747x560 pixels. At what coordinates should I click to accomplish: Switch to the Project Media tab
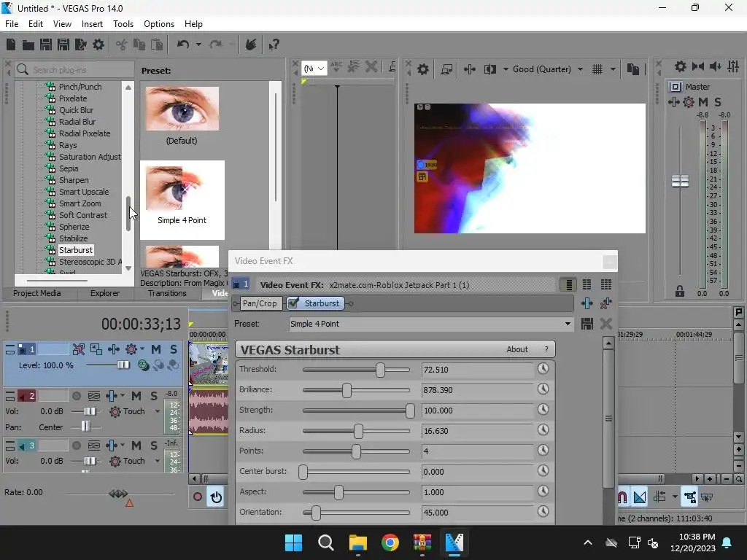[x=36, y=293]
